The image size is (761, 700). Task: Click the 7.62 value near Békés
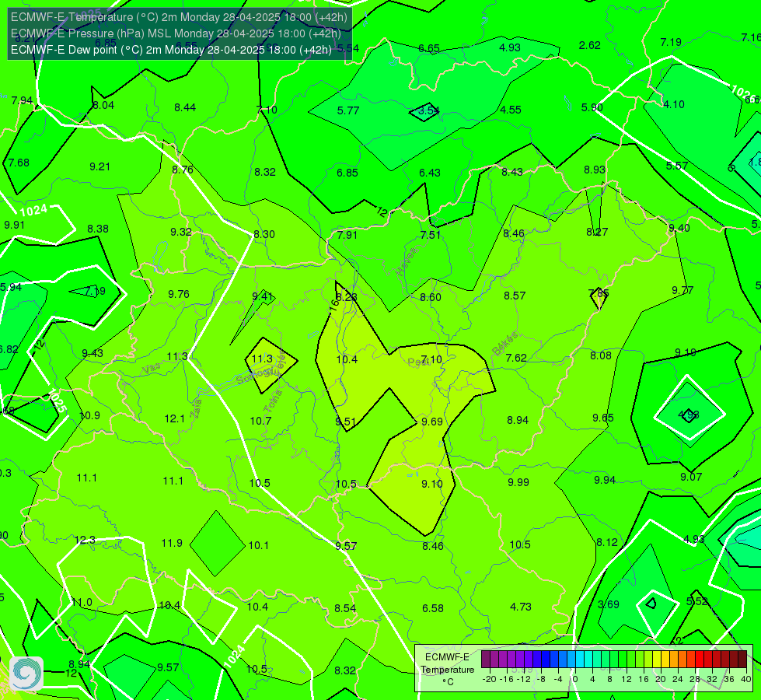pos(516,358)
